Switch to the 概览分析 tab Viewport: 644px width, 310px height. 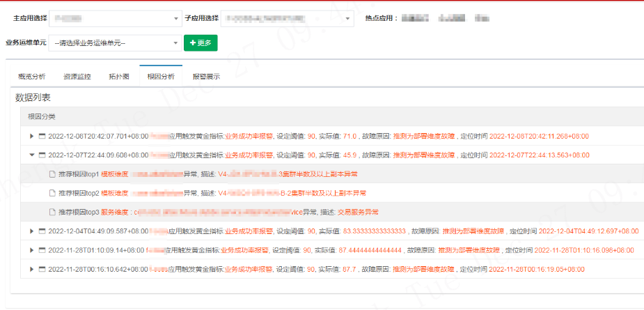pyautogui.click(x=31, y=77)
